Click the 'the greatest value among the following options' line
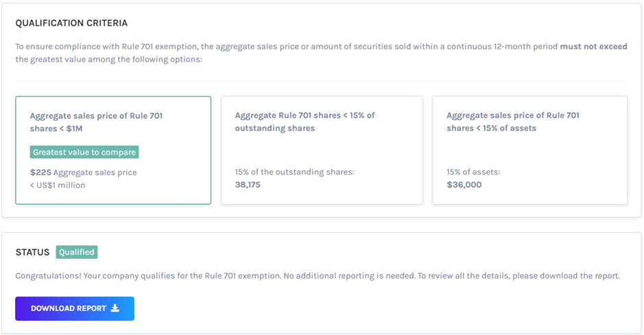This screenshot has height=335, width=644. (108, 60)
